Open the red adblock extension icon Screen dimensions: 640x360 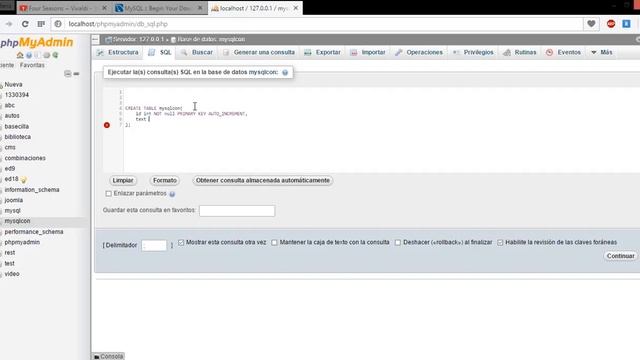click(x=611, y=24)
